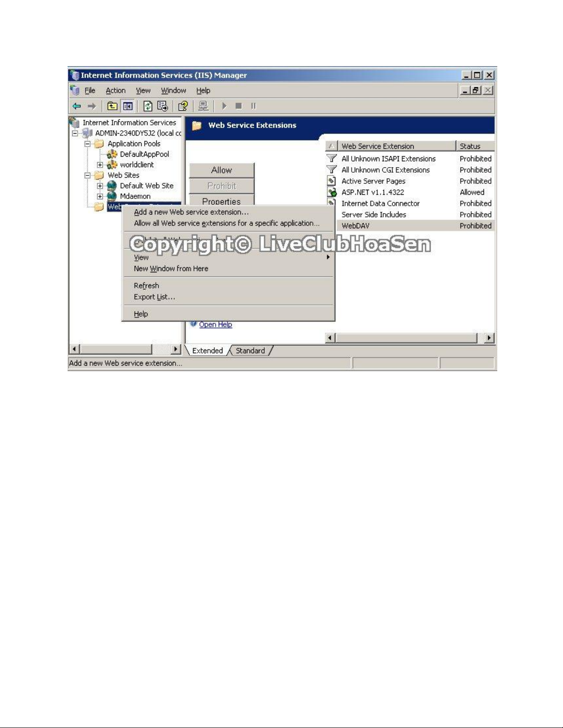Click the Web Service Extensions folder icon in tree

(x=99, y=207)
